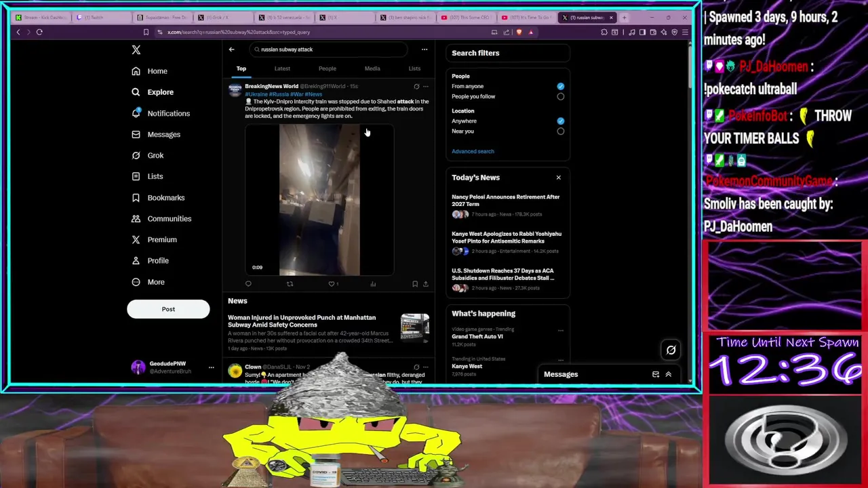Screen dimensions: 868x488
Task: Click the X logo in the sidebar
Action: point(136,49)
